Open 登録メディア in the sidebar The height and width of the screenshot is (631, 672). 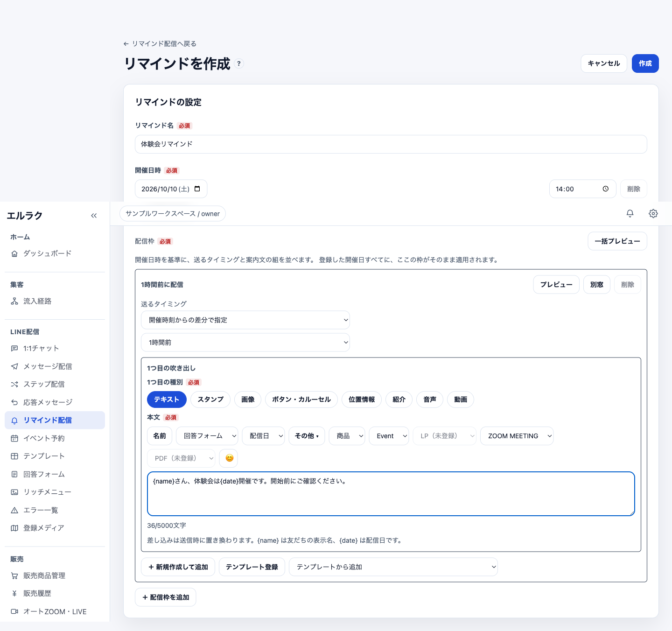point(55,528)
